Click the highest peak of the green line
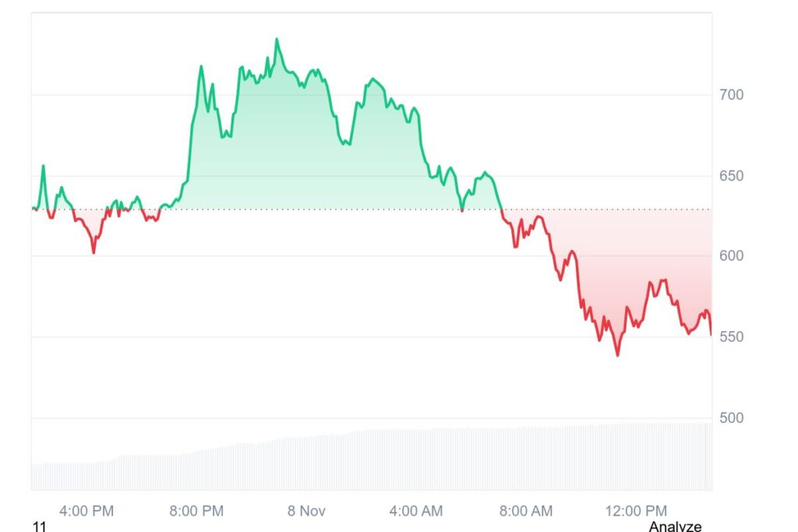Screen dimensions: 798x532 [x=276, y=39]
